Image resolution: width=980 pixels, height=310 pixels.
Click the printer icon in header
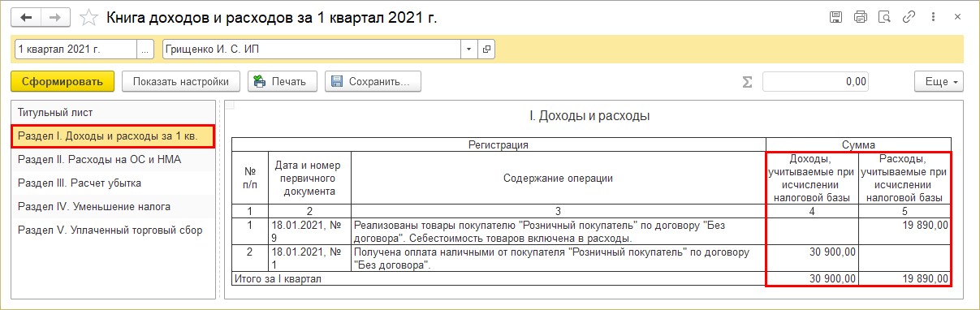coord(861,17)
